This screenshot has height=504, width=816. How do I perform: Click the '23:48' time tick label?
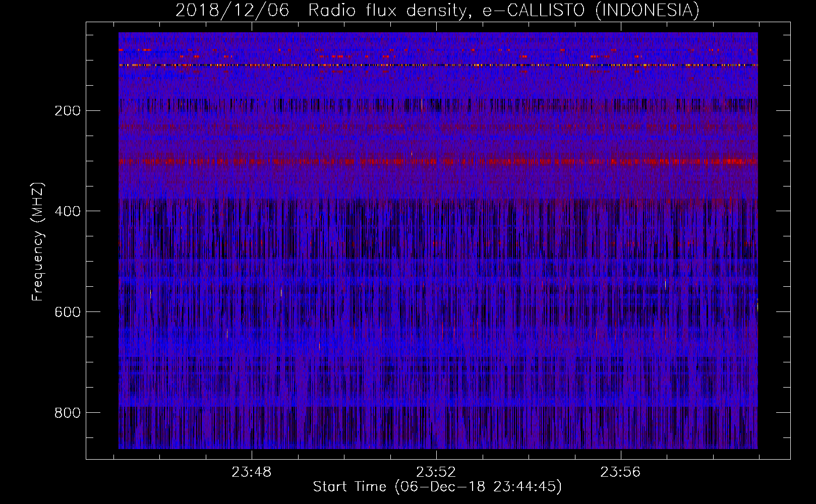[x=252, y=472]
